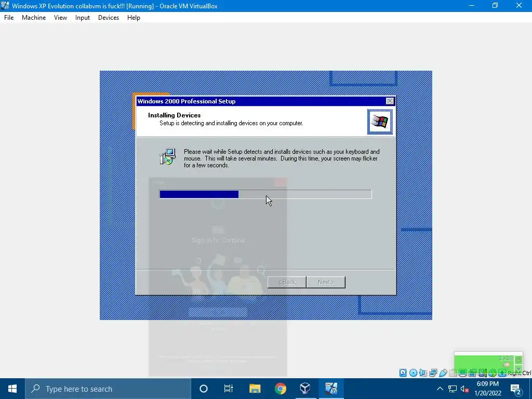Click the device installation progress bar
Screen dimensions: 532x399
point(265,194)
